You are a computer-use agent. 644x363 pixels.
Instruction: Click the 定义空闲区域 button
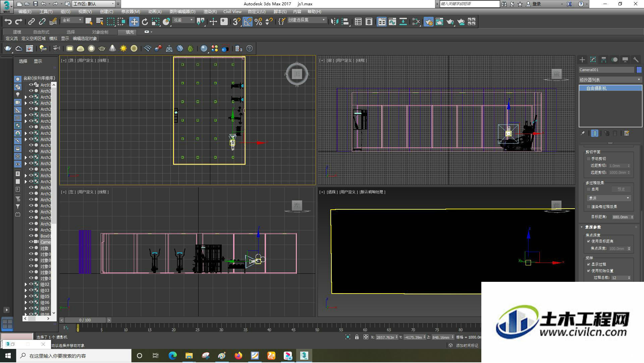click(34, 39)
